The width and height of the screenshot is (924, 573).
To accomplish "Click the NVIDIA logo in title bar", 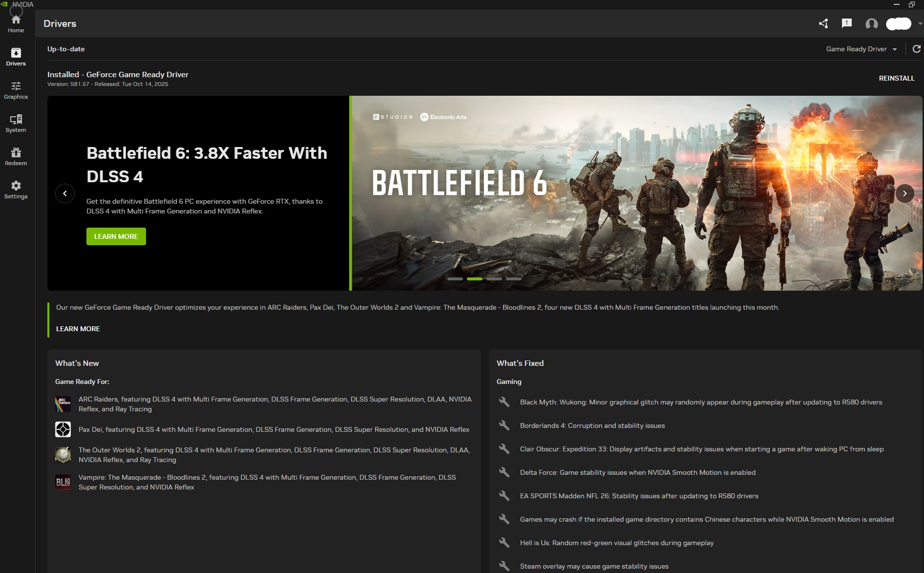I will (4, 4).
